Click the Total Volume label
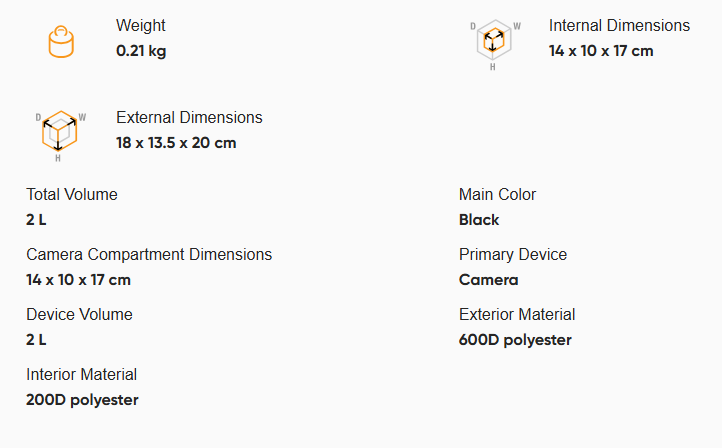 tap(71, 194)
